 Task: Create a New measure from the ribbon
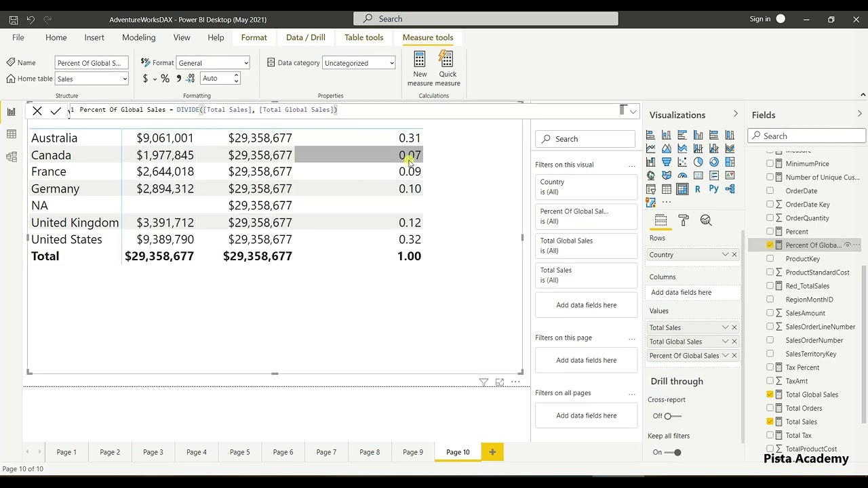420,68
